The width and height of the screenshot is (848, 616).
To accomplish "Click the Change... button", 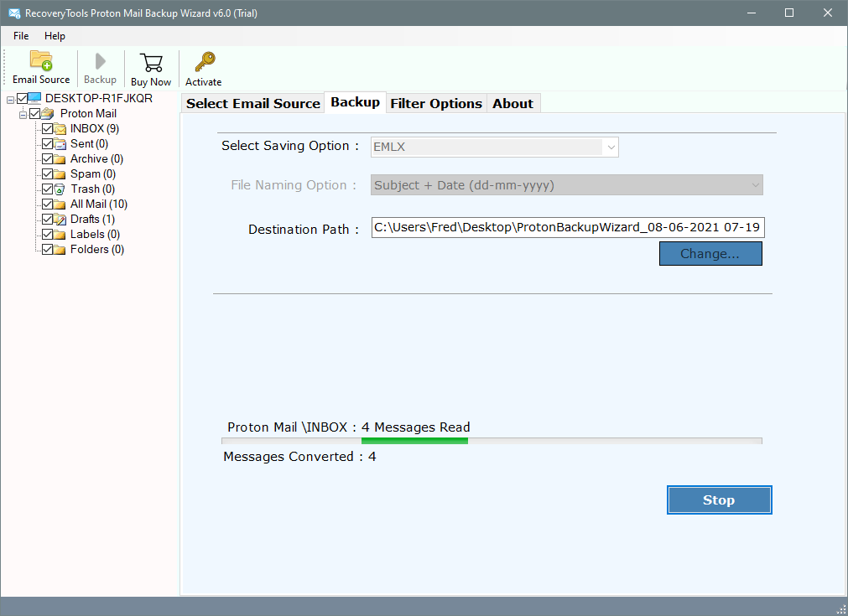I will 710,254.
